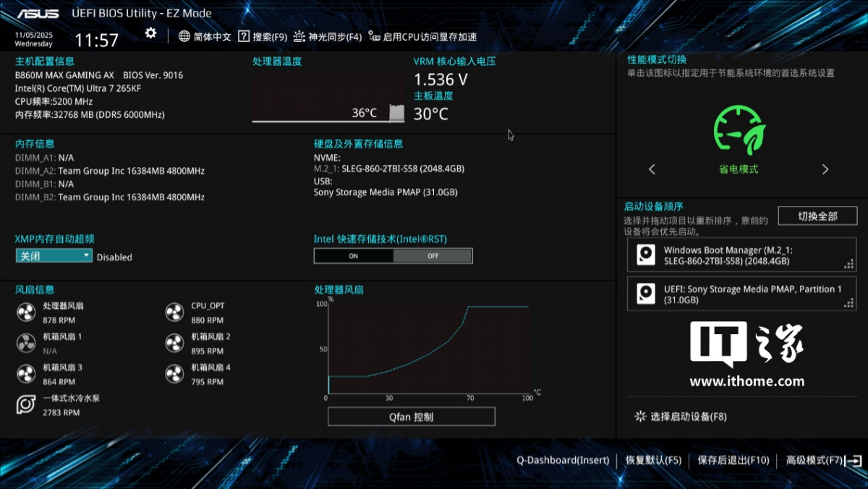This screenshot has width=868, height=489.
Task: Click the Windows Boot Manager disk icon
Action: 645,255
